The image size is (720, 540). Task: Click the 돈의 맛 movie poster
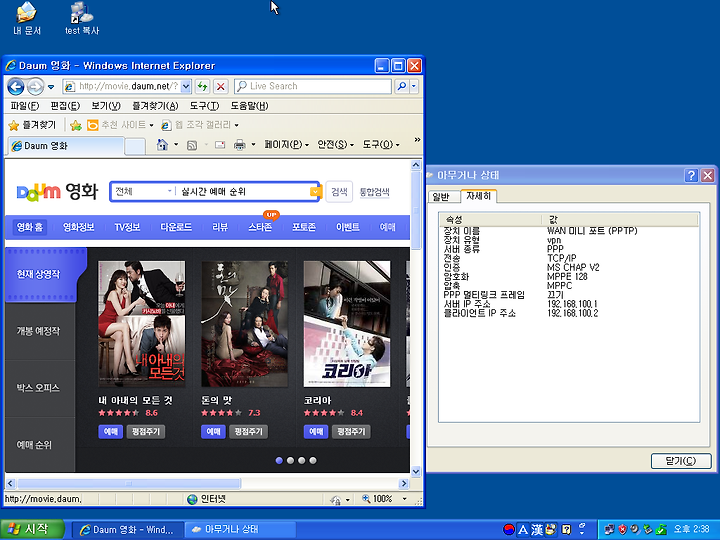(245, 324)
